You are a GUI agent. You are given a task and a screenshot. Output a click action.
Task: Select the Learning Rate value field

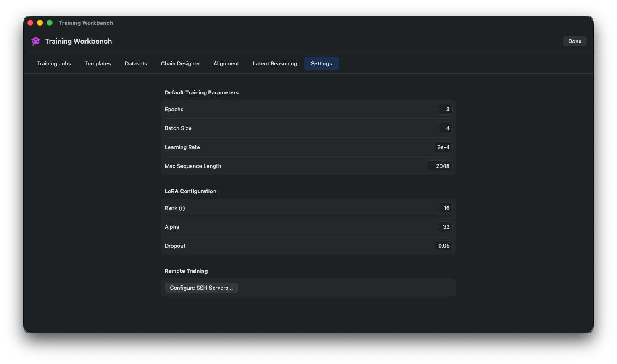coord(443,147)
